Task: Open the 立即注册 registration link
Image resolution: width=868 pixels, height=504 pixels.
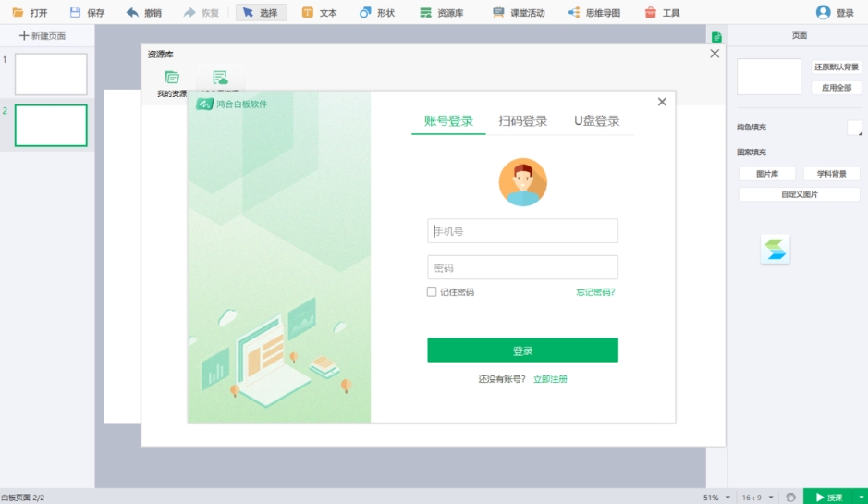Action: click(x=550, y=379)
